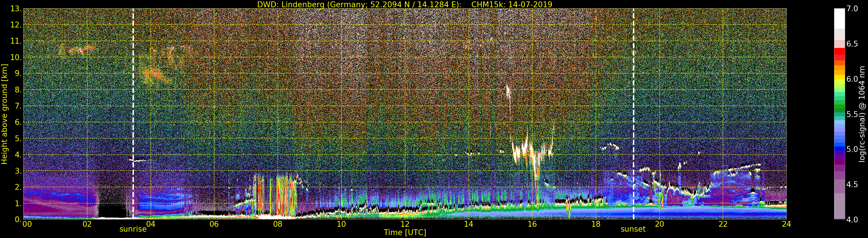868x238 pixels.
Task: Click time axis tick label '18'
Action: (596, 224)
